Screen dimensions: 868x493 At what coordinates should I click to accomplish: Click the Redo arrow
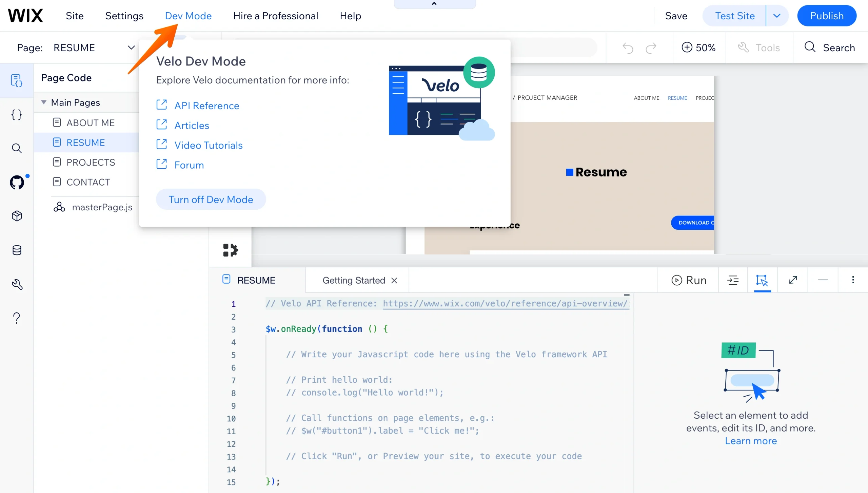[x=651, y=48]
